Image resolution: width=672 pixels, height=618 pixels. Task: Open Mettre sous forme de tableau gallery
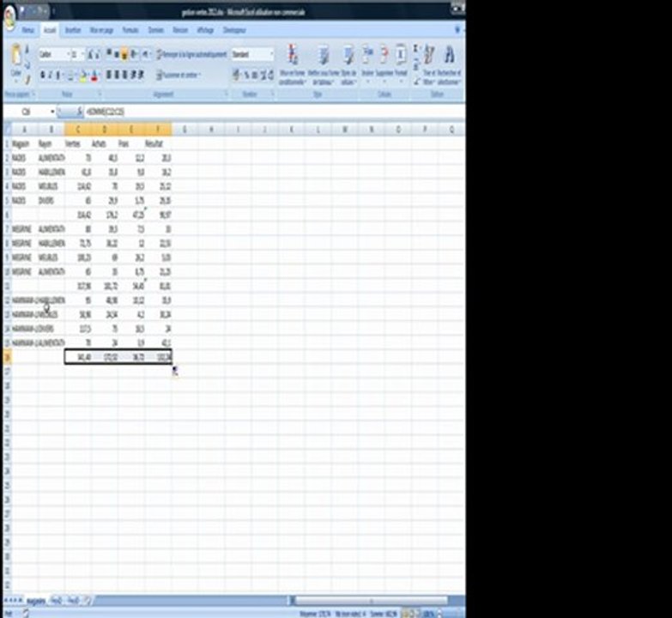pos(324,64)
